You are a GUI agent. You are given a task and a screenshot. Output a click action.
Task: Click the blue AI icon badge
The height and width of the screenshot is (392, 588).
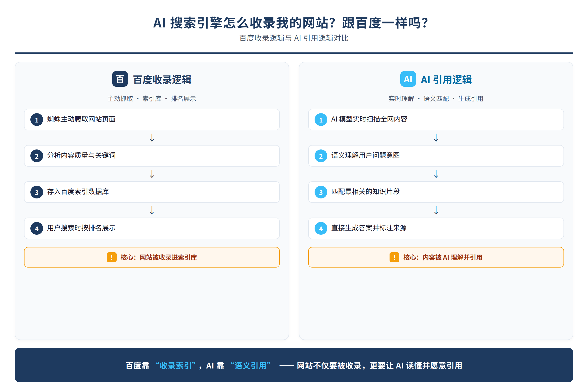click(x=408, y=79)
